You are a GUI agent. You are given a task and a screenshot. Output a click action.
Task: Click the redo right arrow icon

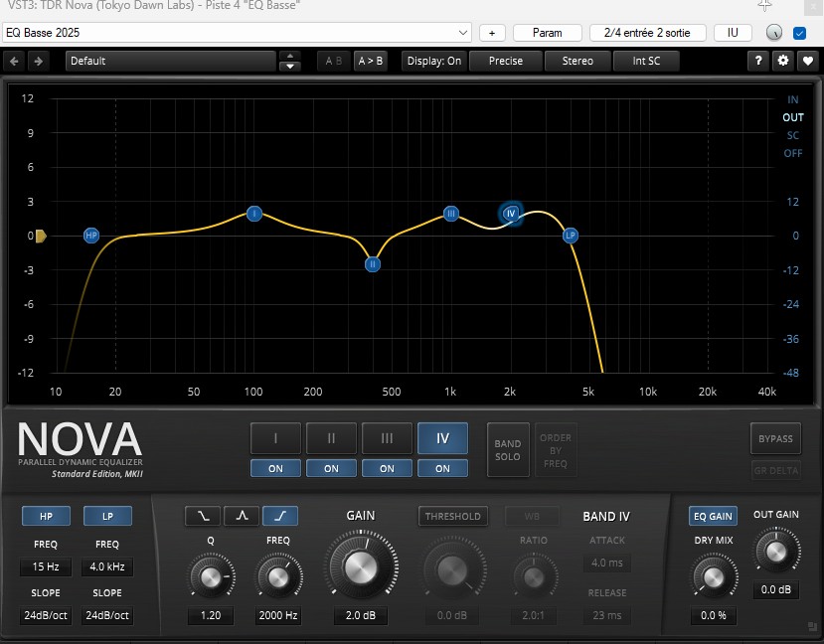(x=39, y=61)
